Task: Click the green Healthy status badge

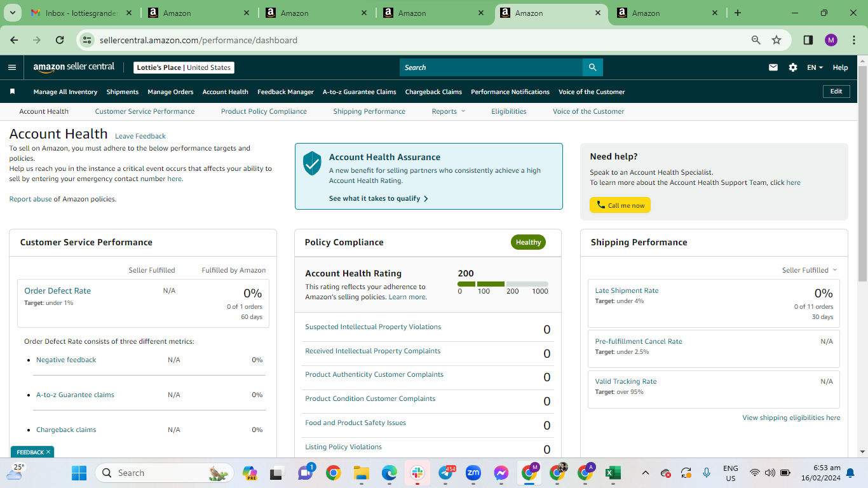Action: click(x=528, y=242)
